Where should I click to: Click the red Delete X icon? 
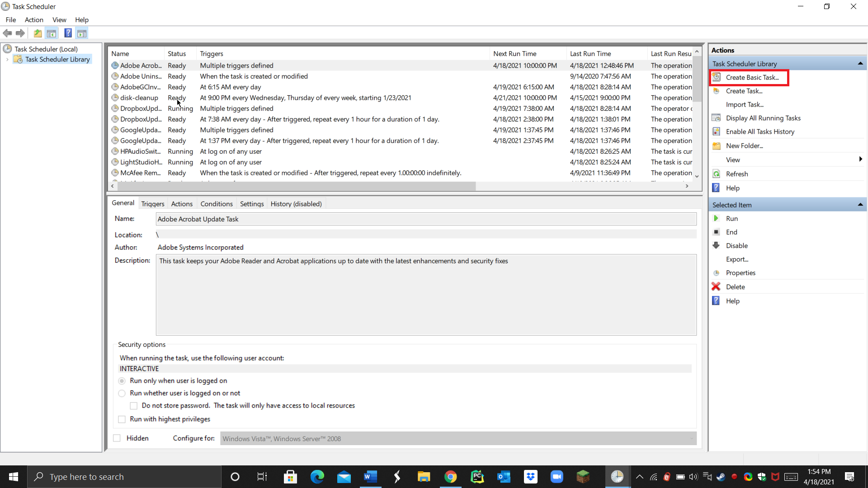[x=716, y=286]
